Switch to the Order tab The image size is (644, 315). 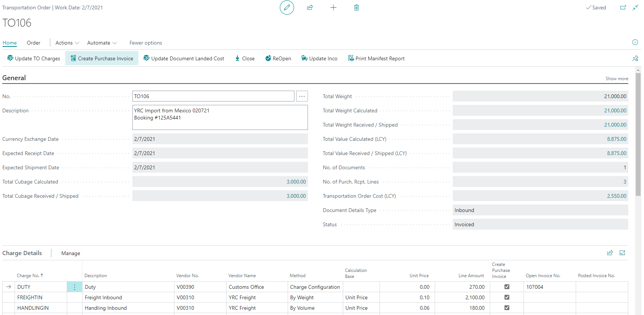tap(33, 43)
